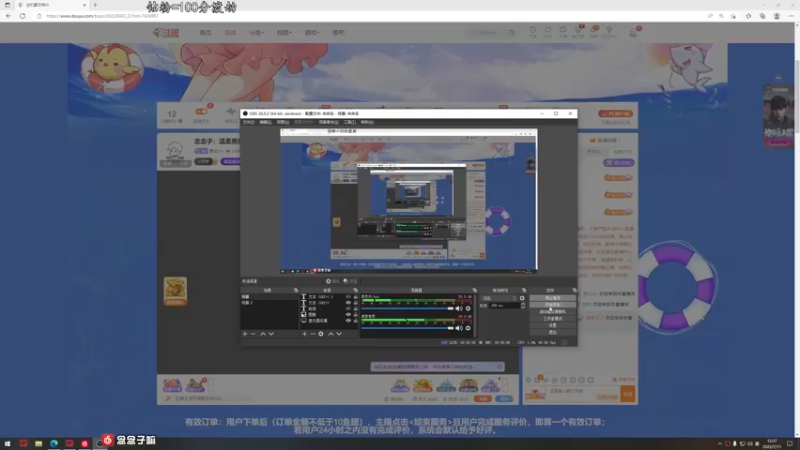Click 停止推流 button in OBS Controls

pyautogui.click(x=553, y=298)
